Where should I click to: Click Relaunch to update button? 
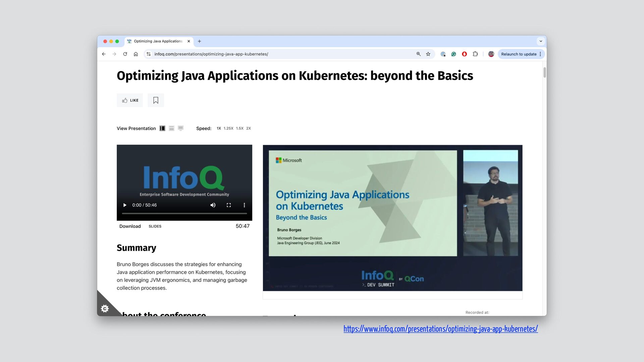click(x=519, y=54)
